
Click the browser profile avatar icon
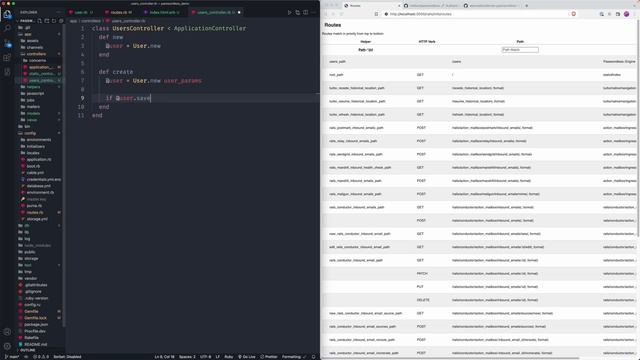pyautogui.click(x=627, y=14)
